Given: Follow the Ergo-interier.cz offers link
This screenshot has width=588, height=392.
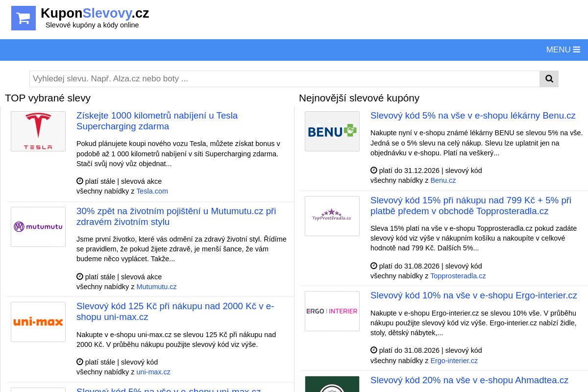Looking at the screenshot, I should 454,361.
